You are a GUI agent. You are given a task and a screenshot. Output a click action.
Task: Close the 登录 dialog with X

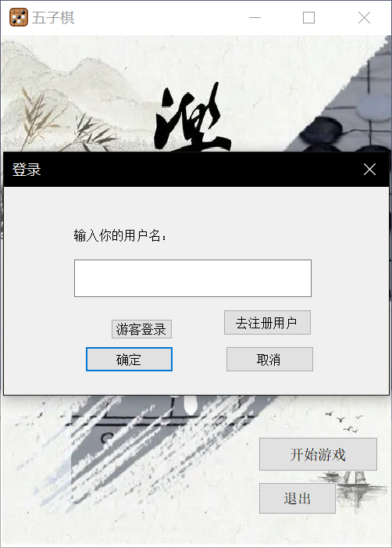[369, 170]
